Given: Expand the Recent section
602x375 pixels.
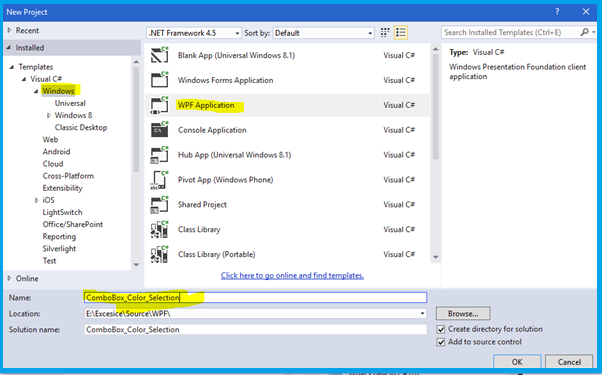Looking at the screenshot, I should pyautogui.click(x=9, y=30).
